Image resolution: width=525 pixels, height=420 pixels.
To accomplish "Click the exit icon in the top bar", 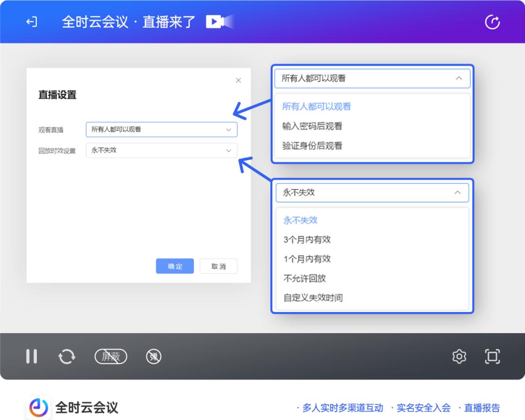I will click(31, 22).
